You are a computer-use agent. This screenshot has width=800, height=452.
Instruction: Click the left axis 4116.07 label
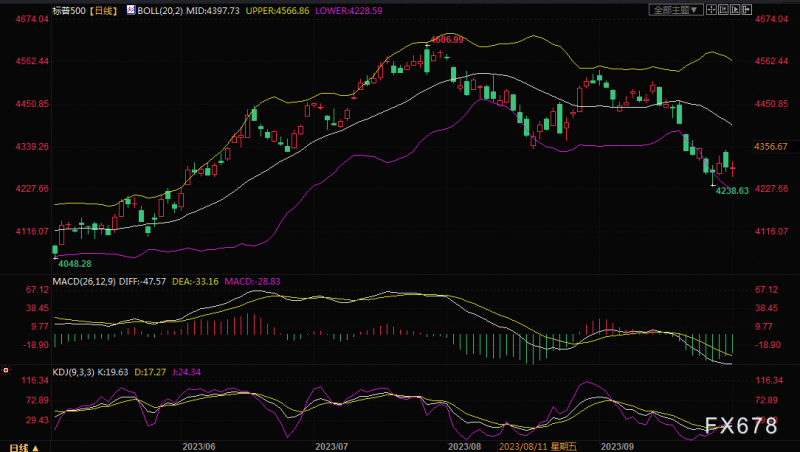click(x=32, y=232)
